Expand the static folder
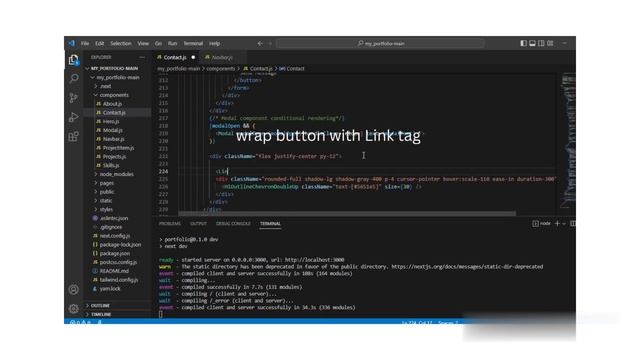This screenshot has height=360, width=640. tap(106, 201)
